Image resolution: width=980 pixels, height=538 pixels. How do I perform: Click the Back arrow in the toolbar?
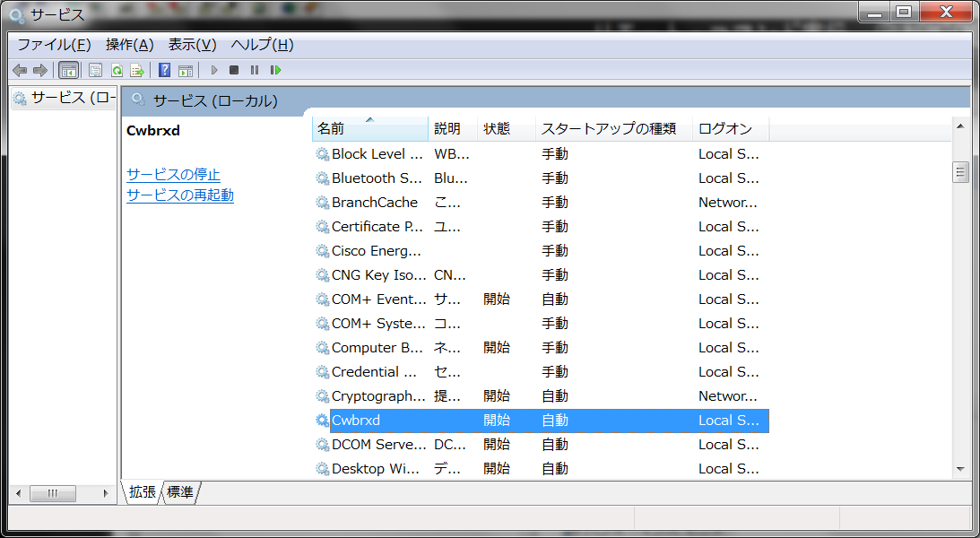click(x=20, y=70)
